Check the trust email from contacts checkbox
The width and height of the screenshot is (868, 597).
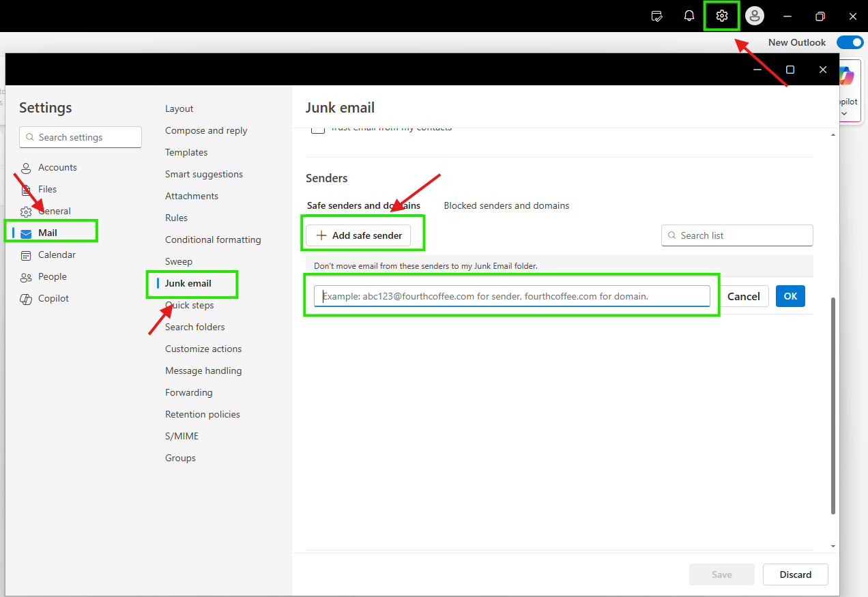tap(318, 128)
